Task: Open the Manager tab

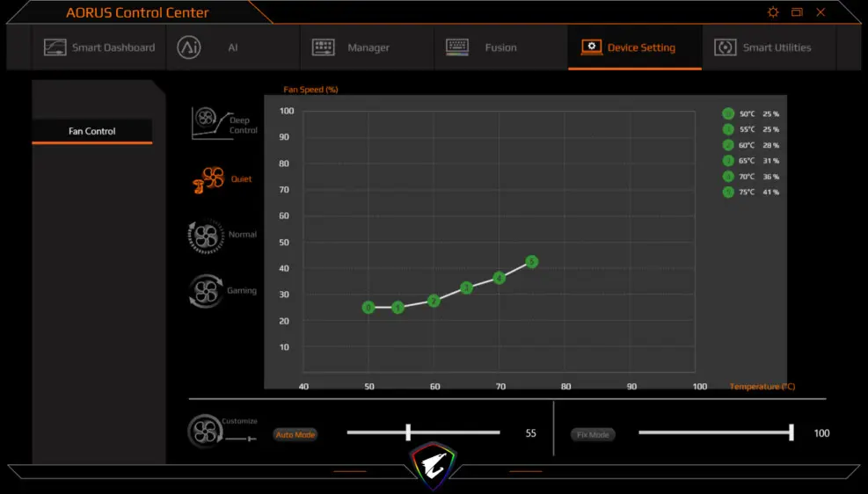Action: point(367,47)
